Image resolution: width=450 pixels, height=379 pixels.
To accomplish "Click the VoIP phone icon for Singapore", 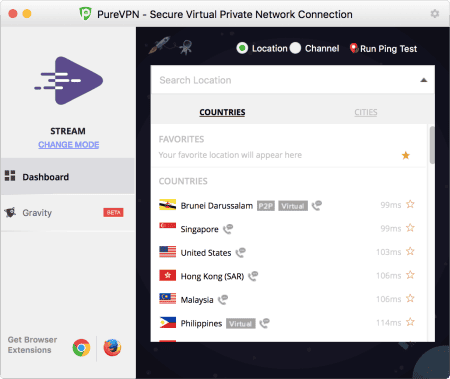I will click(228, 229).
